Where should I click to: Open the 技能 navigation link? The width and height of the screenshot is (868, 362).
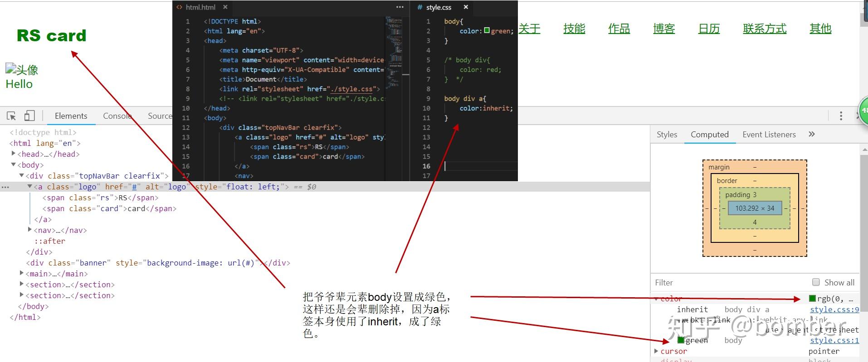tap(574, 29)
